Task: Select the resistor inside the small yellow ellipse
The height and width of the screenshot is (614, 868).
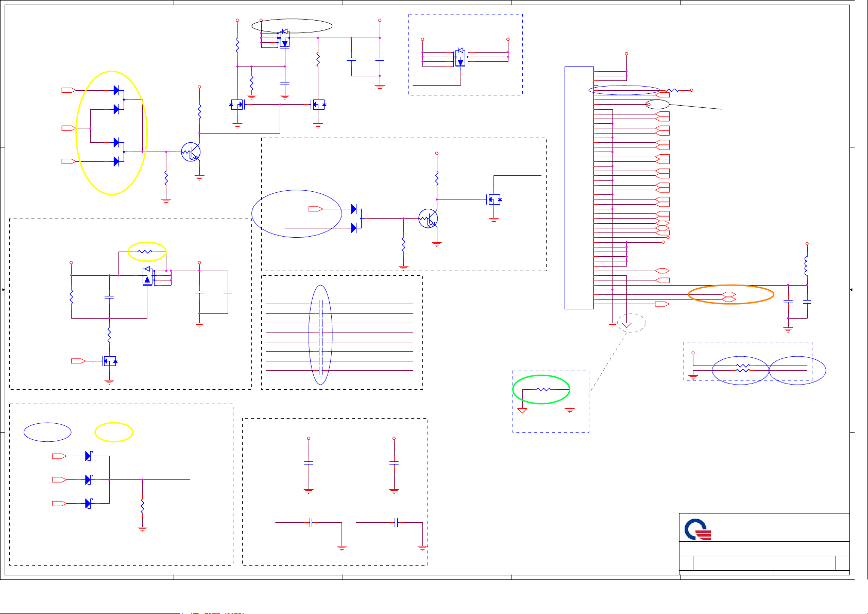Action: 145,252
